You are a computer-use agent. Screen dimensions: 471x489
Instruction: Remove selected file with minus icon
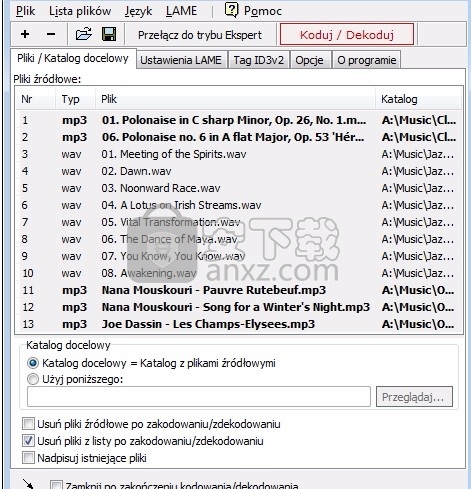point(51,34)
